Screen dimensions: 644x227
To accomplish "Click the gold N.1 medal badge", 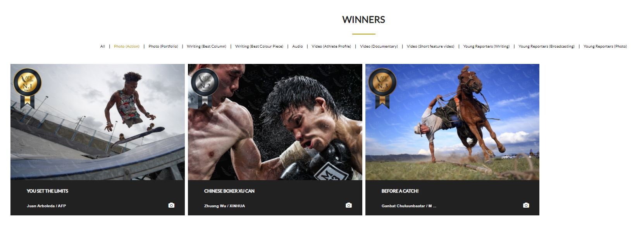I will pos(28,88).
